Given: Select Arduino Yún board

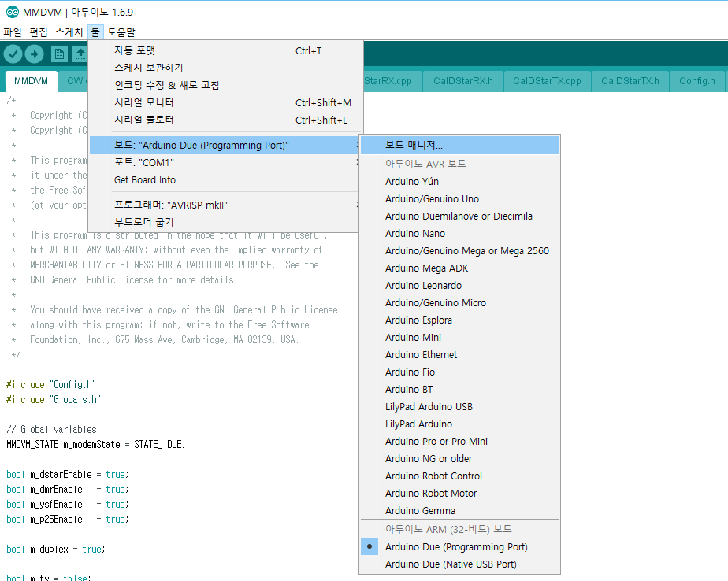Looking at the screenshot, I should (459, 181).
